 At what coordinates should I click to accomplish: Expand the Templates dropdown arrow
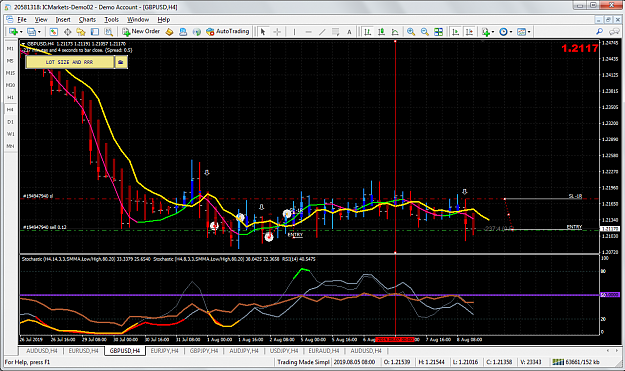point(529,32)
